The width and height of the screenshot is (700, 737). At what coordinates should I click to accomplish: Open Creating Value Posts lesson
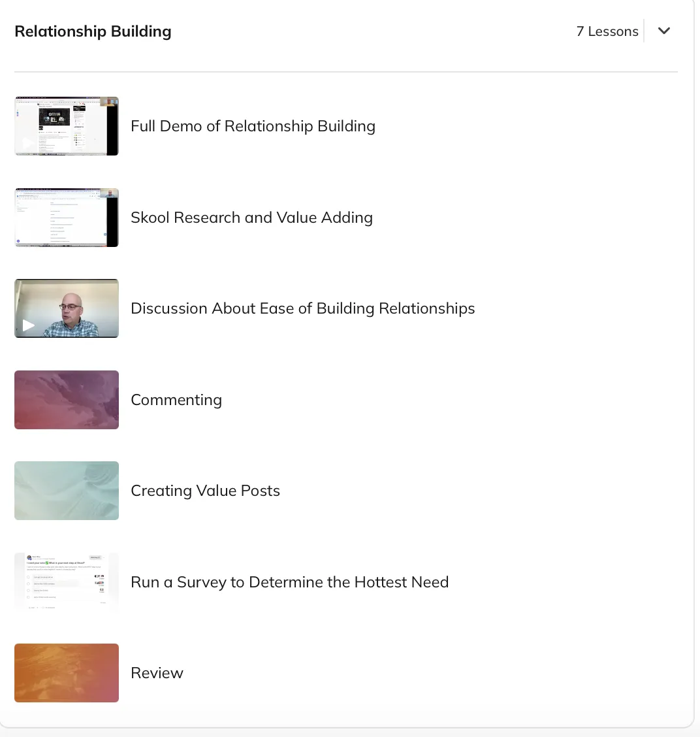click(205, 491)
